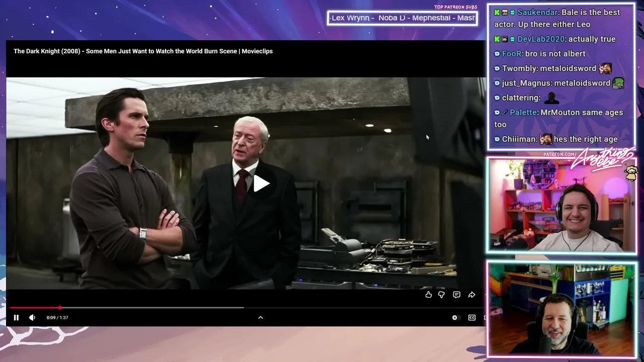Click the green K badge beside Saukendar
The height and width of the screenshot is (362, 644).
[497, 13]
